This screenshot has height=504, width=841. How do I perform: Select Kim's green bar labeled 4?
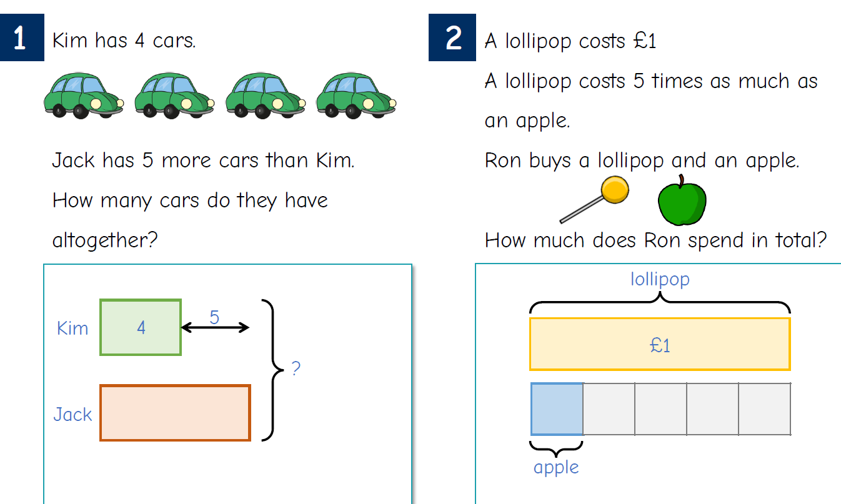pos(141,327)
